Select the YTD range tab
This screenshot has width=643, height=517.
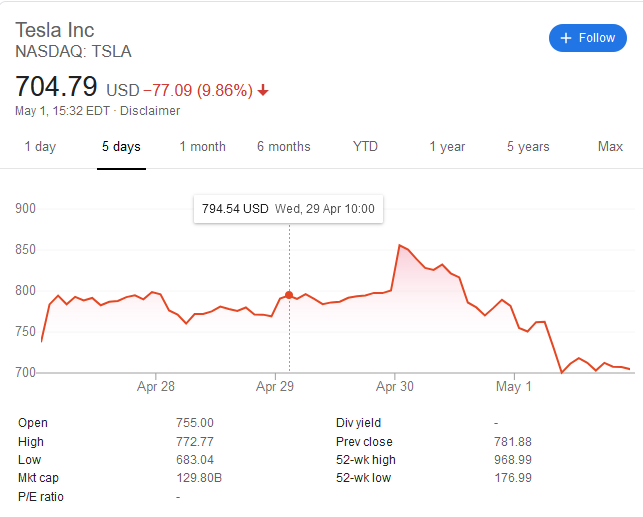pos(365,146)
